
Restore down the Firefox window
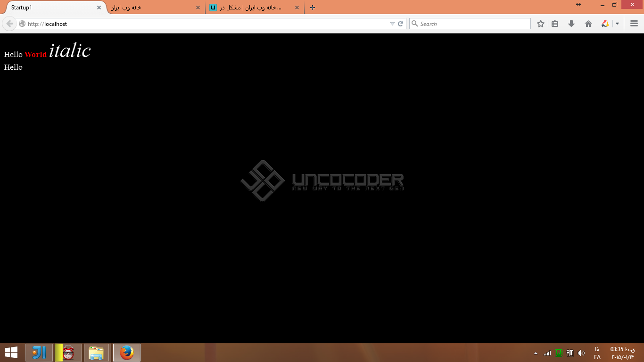tap(615, 5)
